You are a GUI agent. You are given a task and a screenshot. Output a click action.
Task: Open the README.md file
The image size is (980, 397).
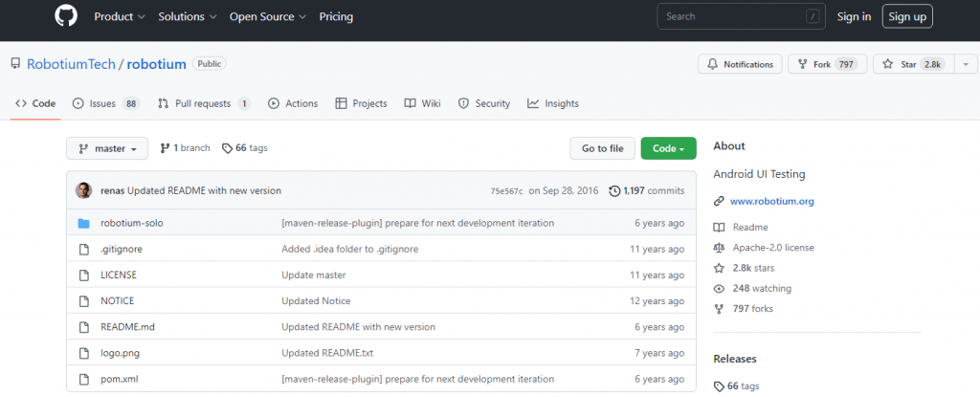click(127, 327)
